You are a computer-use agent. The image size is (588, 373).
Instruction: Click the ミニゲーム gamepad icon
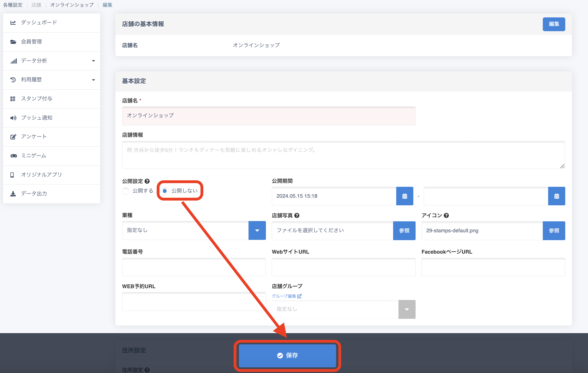(13, 156)
